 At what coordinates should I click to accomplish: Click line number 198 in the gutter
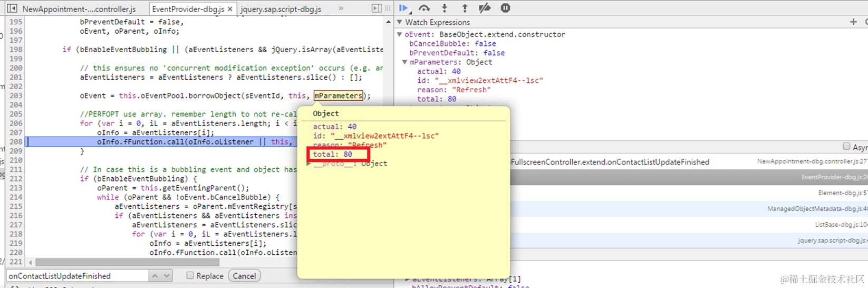(x=16, y=50)
